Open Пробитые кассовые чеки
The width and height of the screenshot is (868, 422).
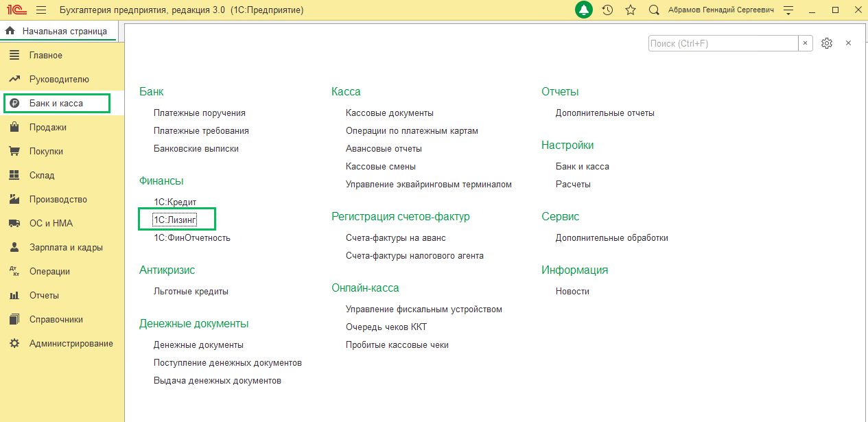[397, 345]
